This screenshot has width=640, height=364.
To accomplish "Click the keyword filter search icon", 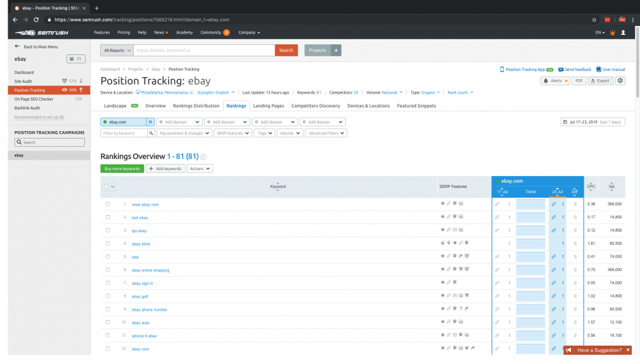I will click(x=151, y=134).
